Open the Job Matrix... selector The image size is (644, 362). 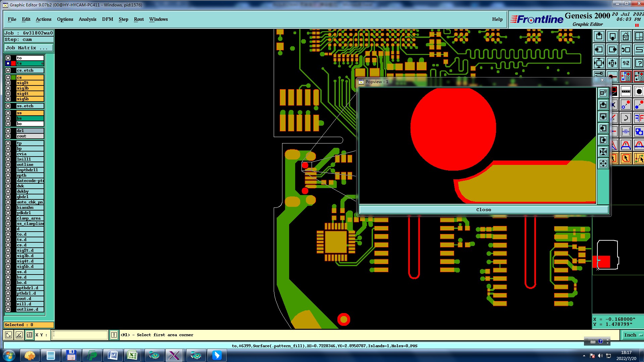tap(29, 48)
